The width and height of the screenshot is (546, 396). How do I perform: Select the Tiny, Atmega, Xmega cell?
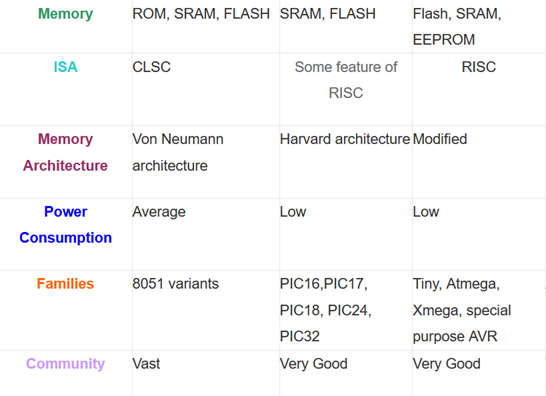click(462, 310)
